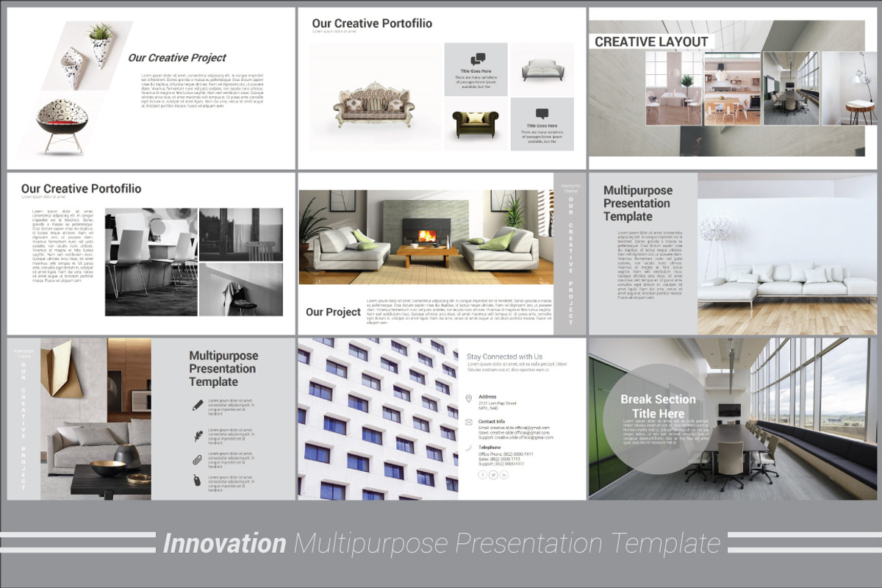Click 'Our Creative Portofilio' above the black-and-white photos
Image resolution: width=882 pixels, height=588 pixels.
pyautogui.click(x=81, y=189)
